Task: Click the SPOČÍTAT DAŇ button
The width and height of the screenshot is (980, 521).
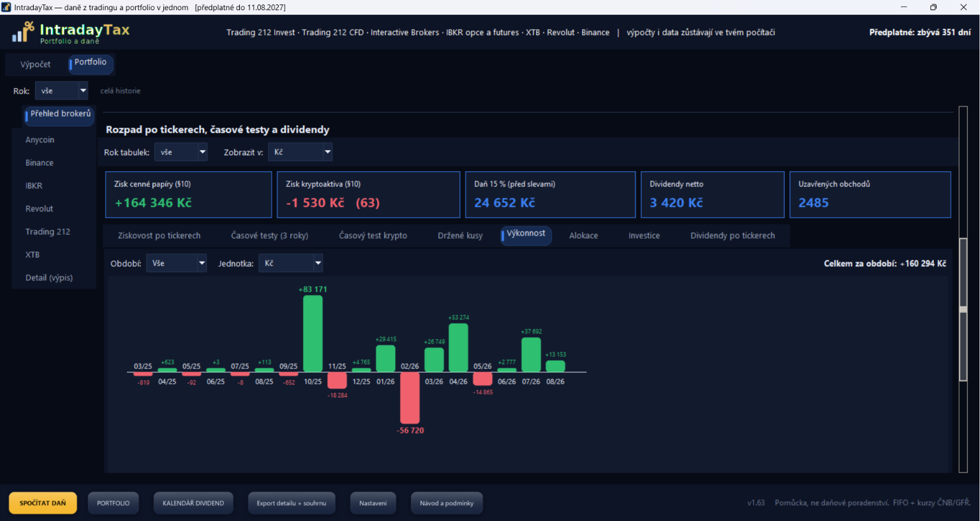Action: pyautogui.click(x=43, y=503)
